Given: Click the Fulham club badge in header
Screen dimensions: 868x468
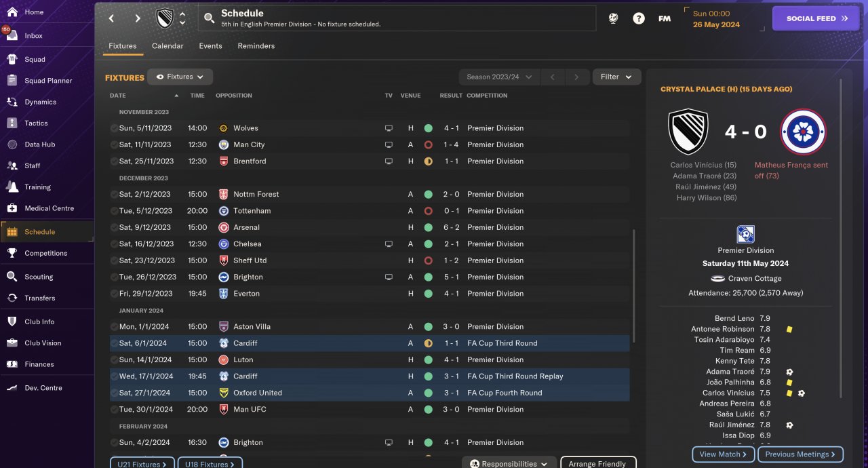Looking at the screenshot, I should (x=165, y=18).
